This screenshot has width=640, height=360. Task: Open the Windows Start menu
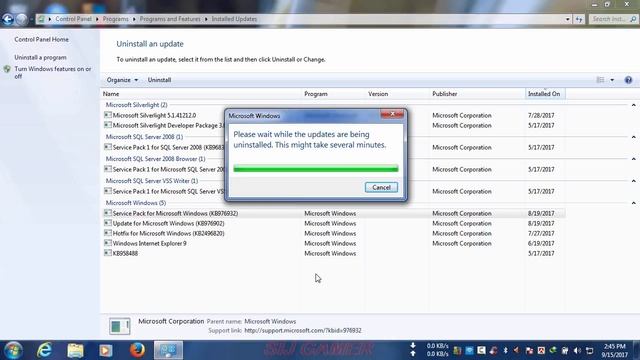pos(13,350)
